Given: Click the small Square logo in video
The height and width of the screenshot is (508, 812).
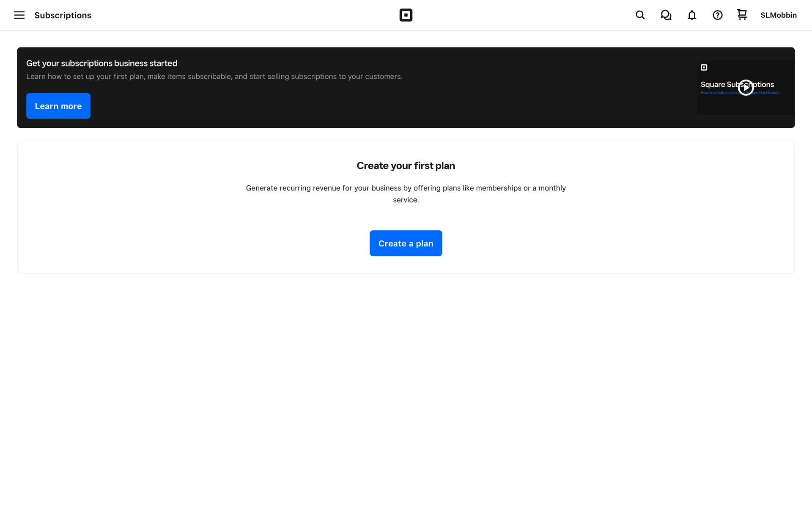Looking at the screenshot, I should pos(704,67).
